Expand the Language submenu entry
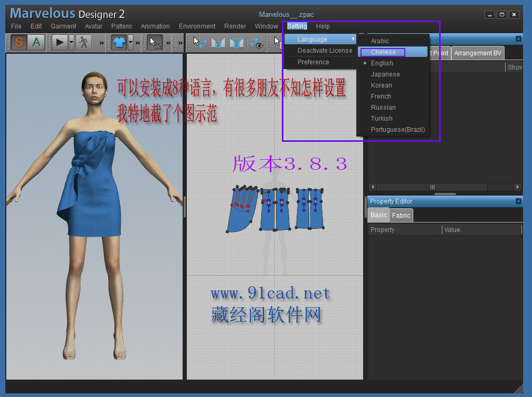 pos(320,40)
